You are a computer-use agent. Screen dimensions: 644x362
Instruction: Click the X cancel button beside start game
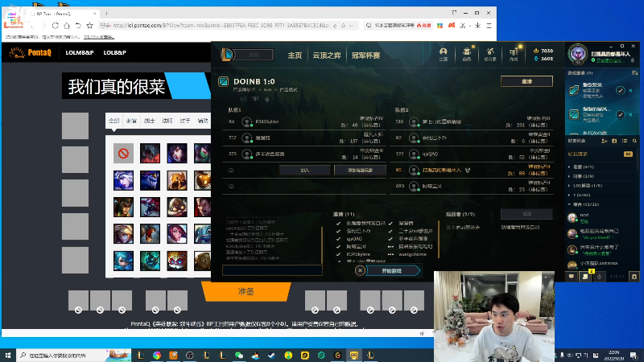click(x=360, y=271)
